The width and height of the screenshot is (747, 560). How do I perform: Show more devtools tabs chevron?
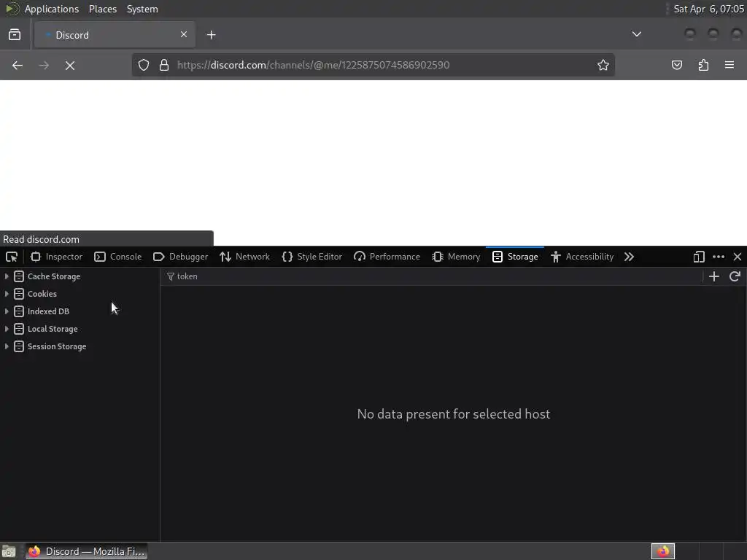coord(629,257)
